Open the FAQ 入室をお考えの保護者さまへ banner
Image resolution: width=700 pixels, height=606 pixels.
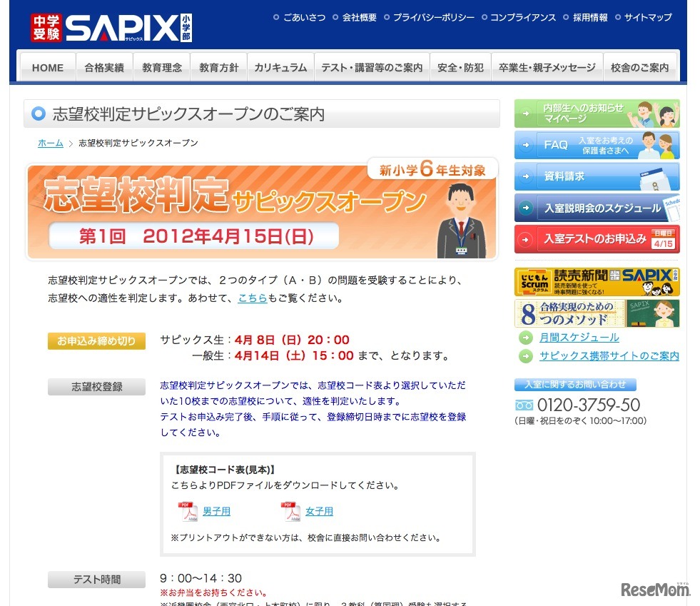597,145
